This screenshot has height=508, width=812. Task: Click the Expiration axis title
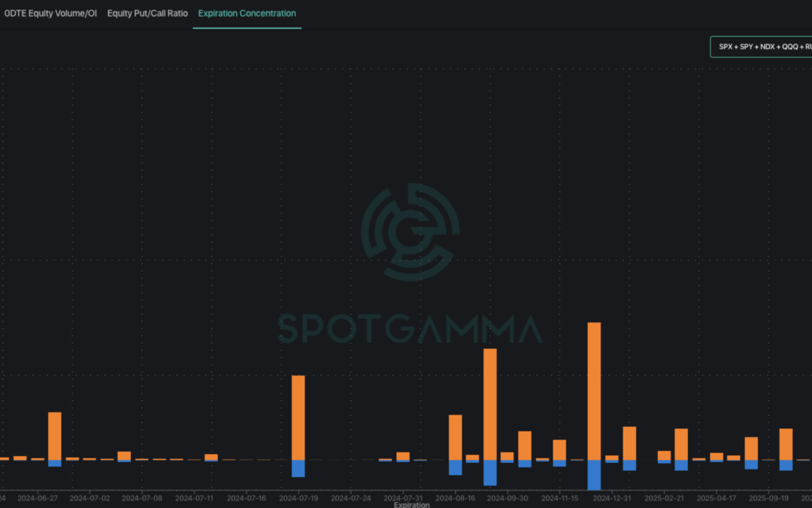[412, 505]
